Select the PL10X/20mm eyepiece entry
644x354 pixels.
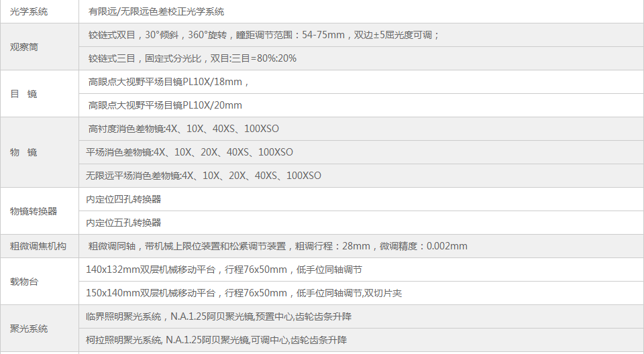(x=165, y=105)
